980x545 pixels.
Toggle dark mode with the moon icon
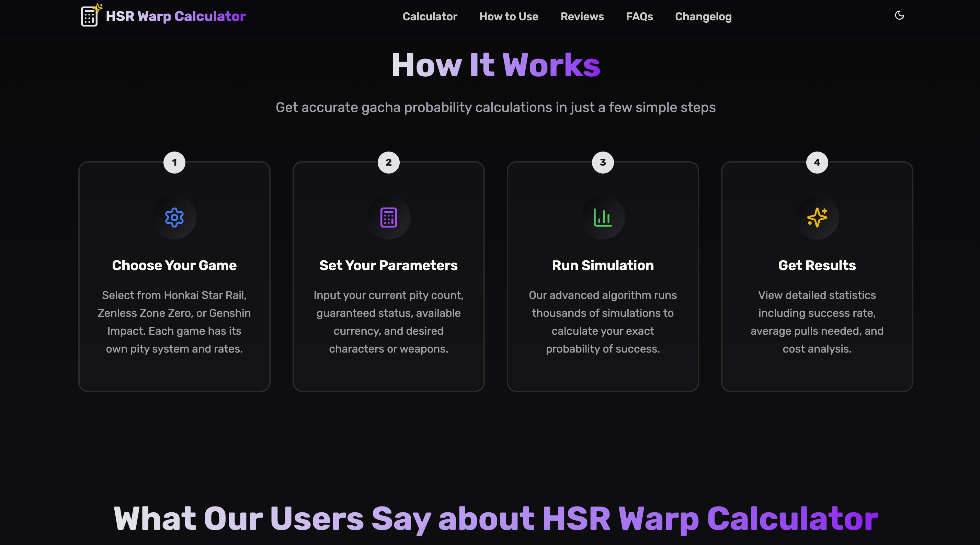899,15
